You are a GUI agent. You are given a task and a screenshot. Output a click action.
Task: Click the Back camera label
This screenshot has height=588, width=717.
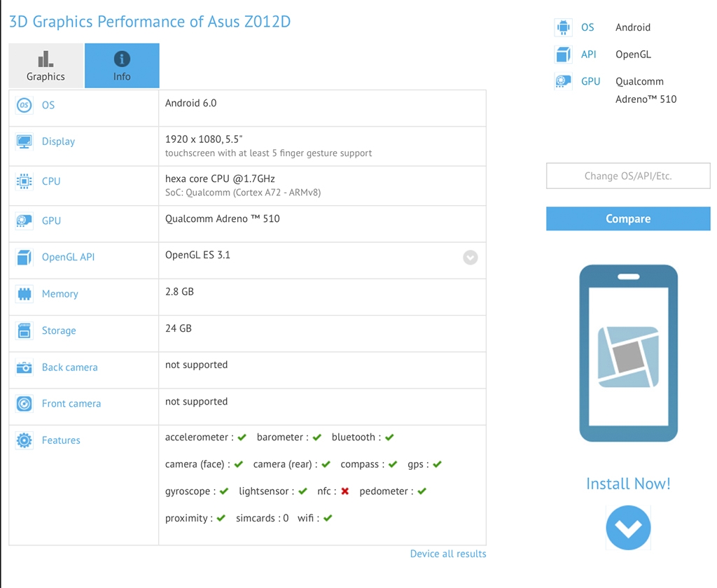[69, 367]
